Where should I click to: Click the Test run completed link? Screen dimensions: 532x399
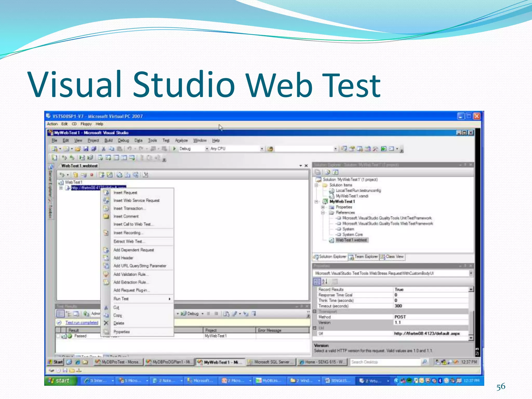(82, 323)
